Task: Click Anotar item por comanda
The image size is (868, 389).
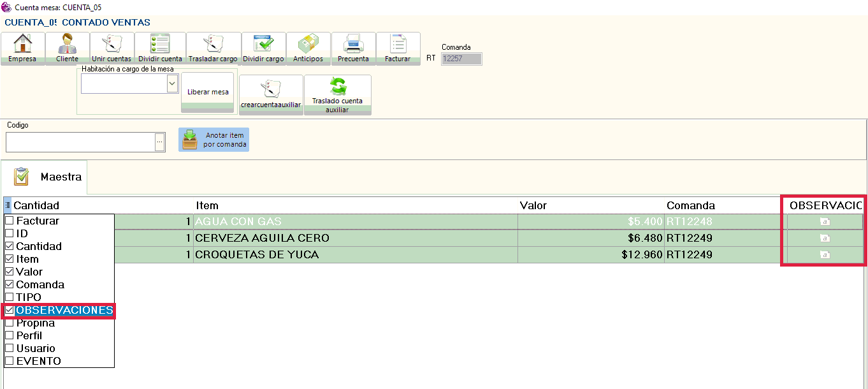Action: tap(213, 140)
